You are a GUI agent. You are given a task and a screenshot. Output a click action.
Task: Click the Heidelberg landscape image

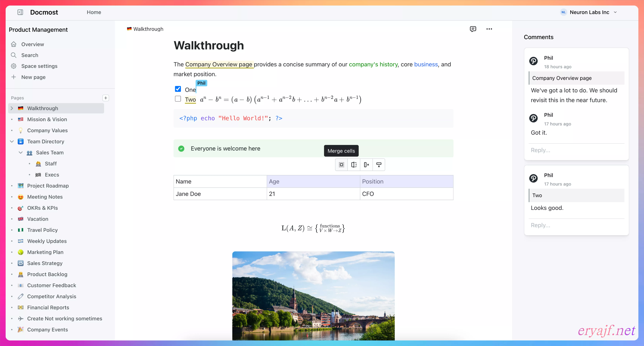tap(313, 295)
